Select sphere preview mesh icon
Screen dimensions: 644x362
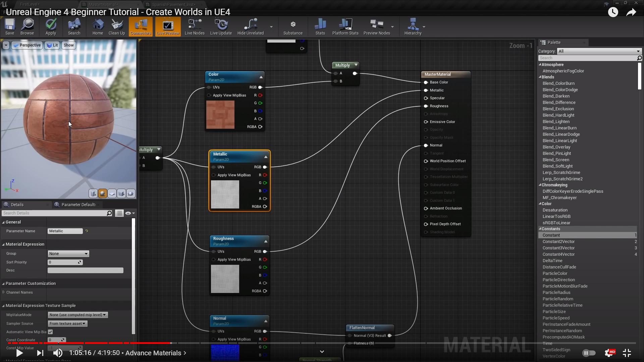[103, 193]
